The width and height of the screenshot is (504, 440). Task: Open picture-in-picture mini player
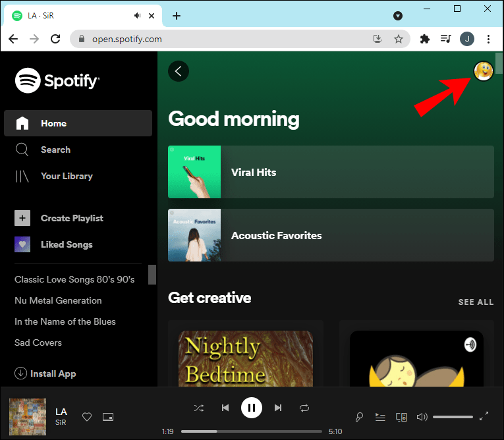pos(108,417)
